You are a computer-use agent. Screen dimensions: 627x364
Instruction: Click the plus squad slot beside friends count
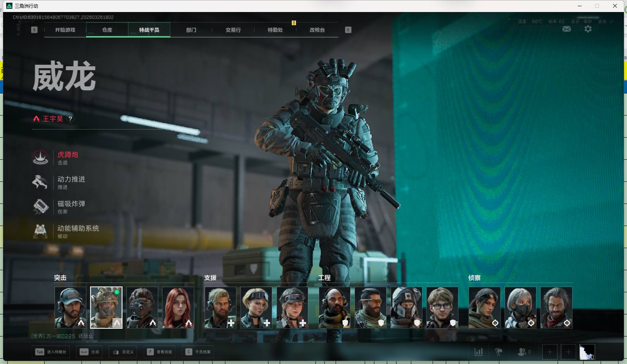[x=549, y=352]
